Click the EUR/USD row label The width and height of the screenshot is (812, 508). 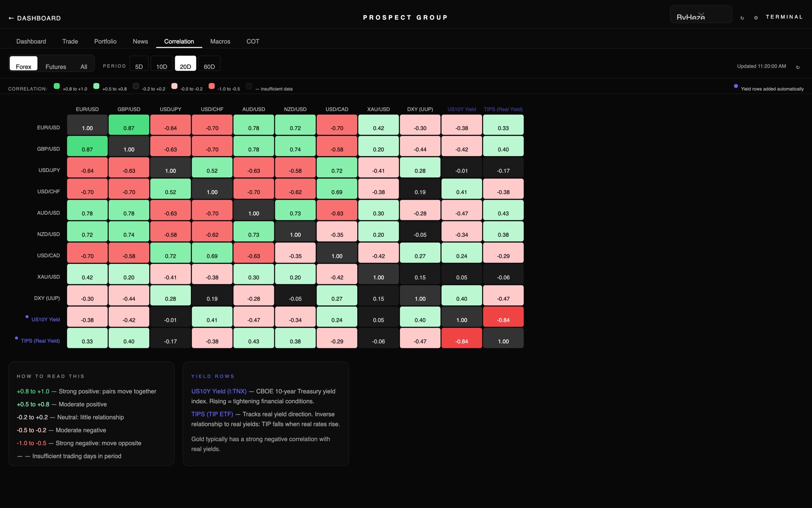(x=48, y=128)
